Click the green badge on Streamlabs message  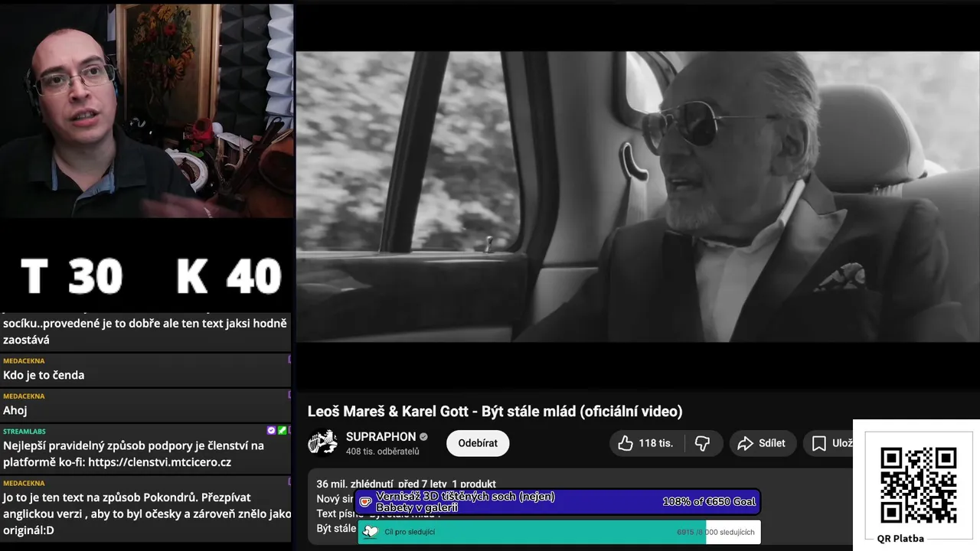(282, 431)
